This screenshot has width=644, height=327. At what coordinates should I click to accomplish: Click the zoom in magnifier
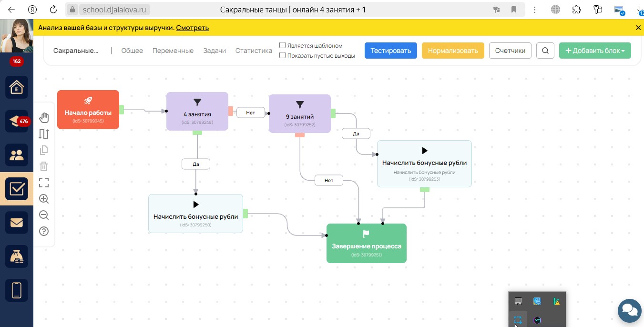[44, 199]
